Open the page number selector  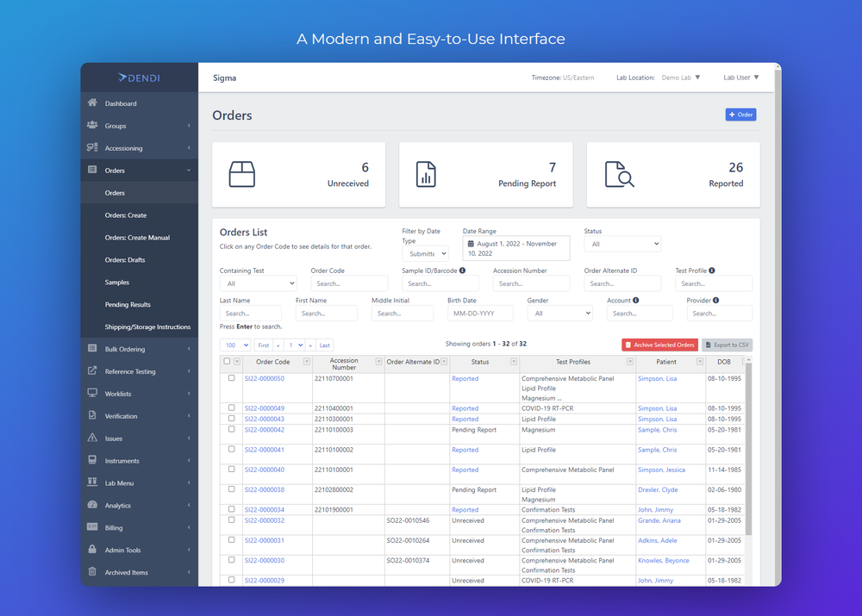[x=295, y=345]
